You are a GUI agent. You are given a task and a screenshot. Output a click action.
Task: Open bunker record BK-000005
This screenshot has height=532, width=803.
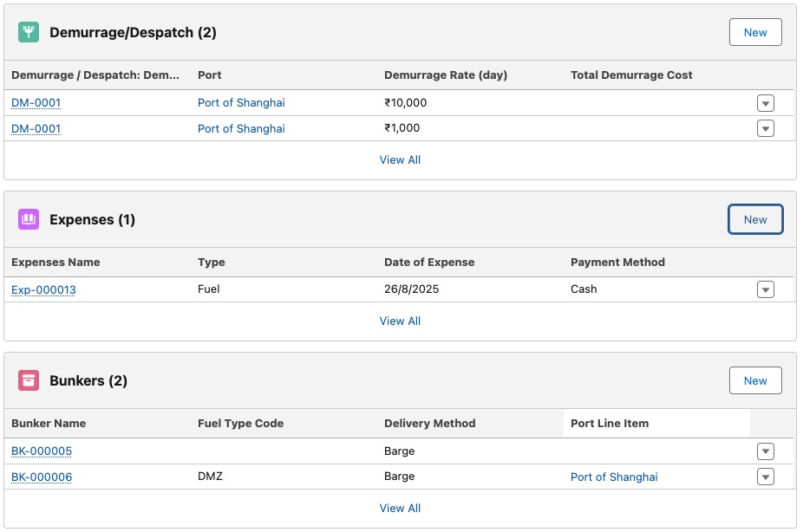(x=42, y=451)
